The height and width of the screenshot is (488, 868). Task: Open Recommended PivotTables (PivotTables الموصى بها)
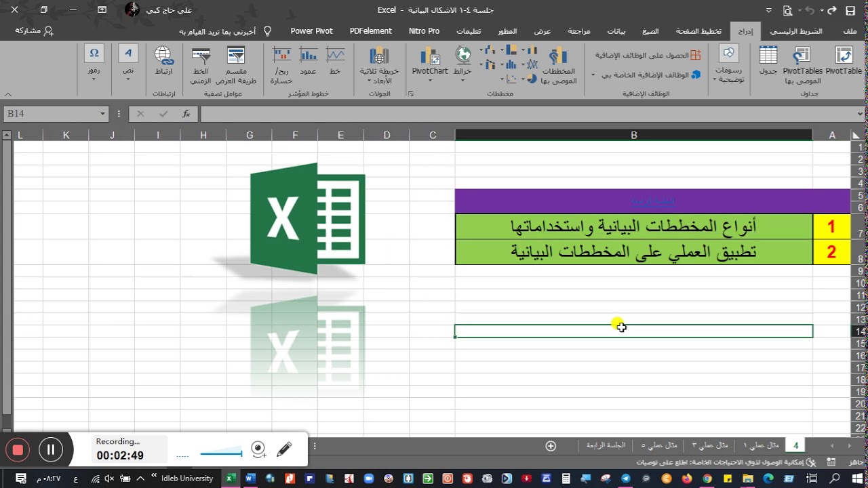[802, 65]
